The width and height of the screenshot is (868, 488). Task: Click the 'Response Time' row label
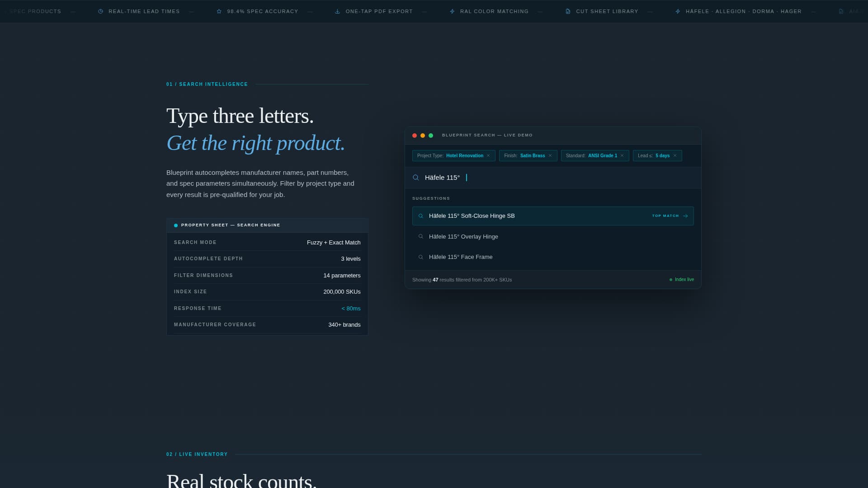198,309
